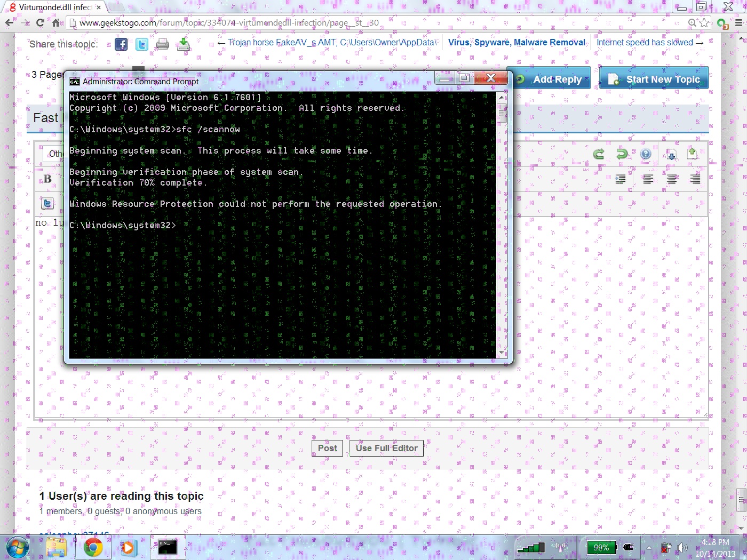Open the browser home page icon

point(55,23)
